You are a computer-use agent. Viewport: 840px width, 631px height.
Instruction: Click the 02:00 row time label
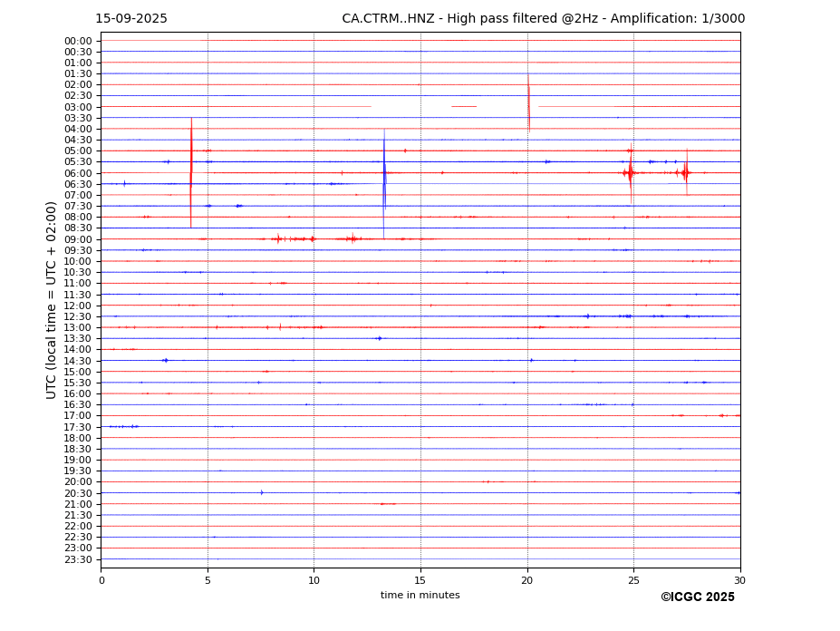[x=78, y=85]
